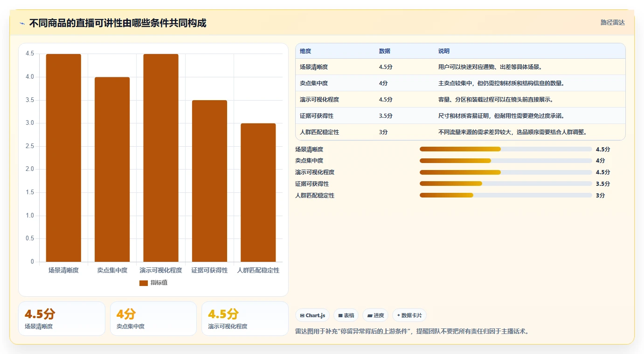Click the 卖点集中度 progress bar

[x=506, y=161]
